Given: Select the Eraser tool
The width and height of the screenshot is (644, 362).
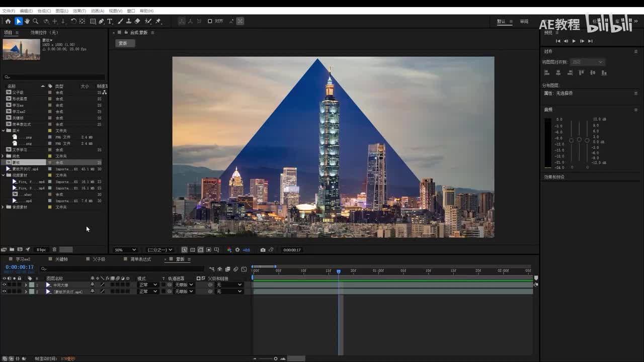Looking at the screenshot, I should tap(137, 21).
